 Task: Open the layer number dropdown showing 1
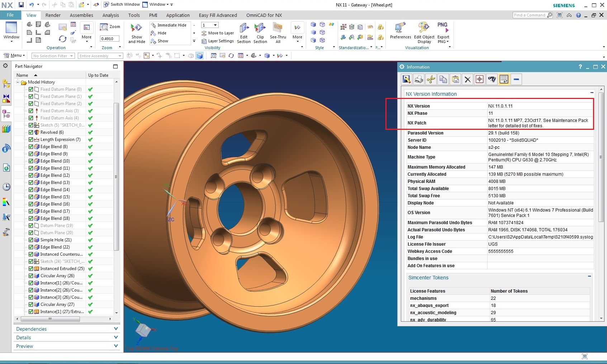(210, 25)
